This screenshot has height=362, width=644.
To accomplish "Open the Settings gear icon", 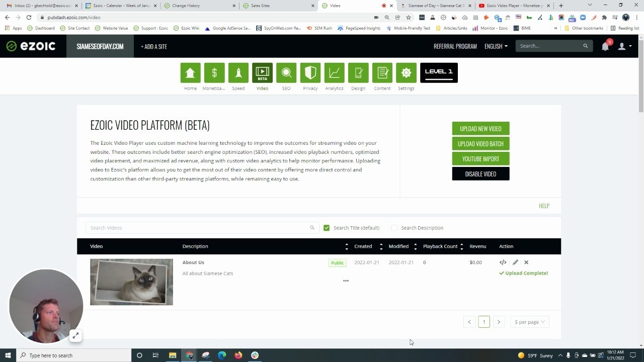I will 406,73.
